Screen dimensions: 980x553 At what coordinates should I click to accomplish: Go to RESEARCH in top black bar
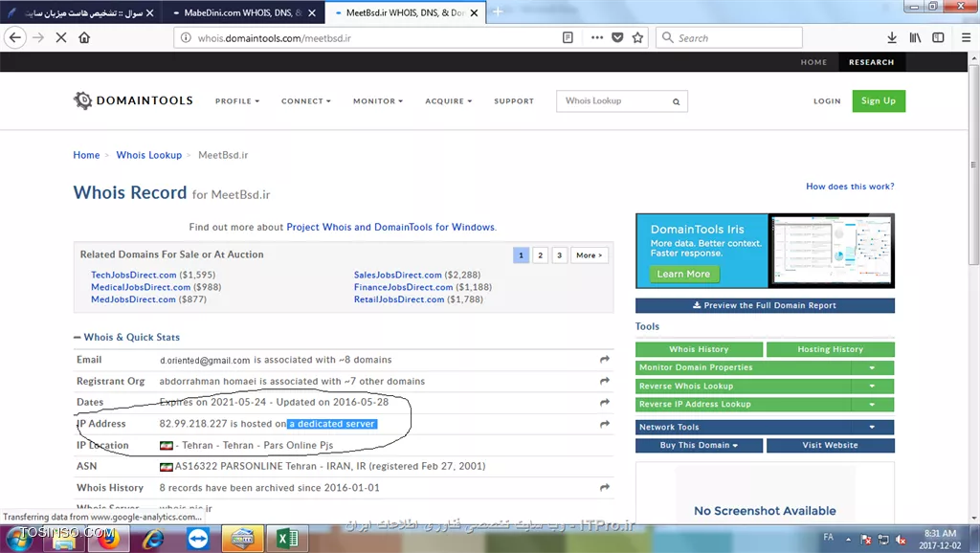(871, 62)
